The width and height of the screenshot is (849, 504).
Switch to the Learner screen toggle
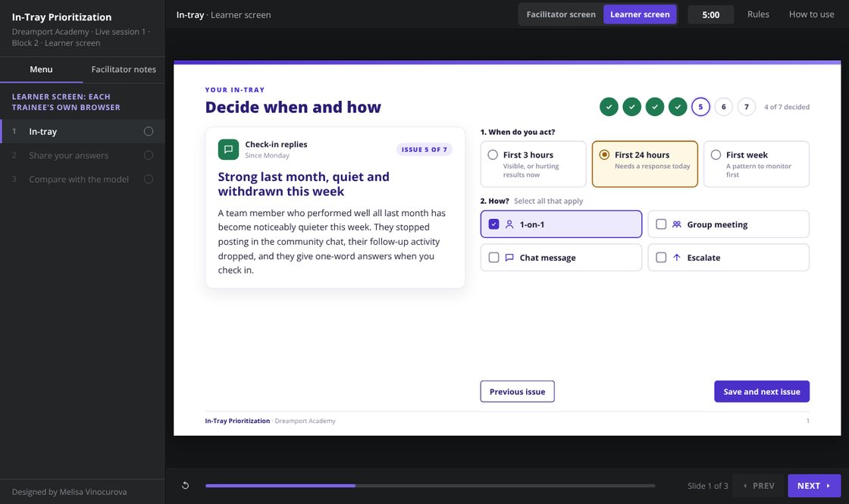640,14
